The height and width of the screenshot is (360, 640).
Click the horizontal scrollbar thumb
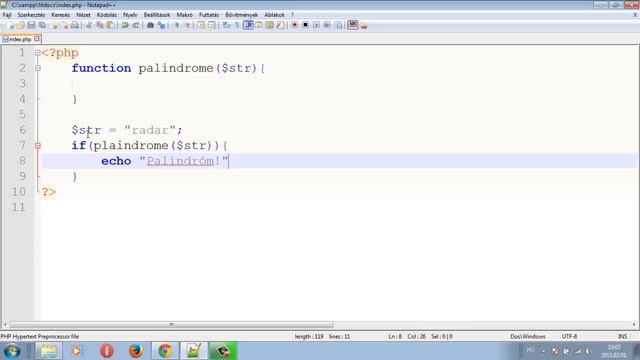click(x=171, y=324)
